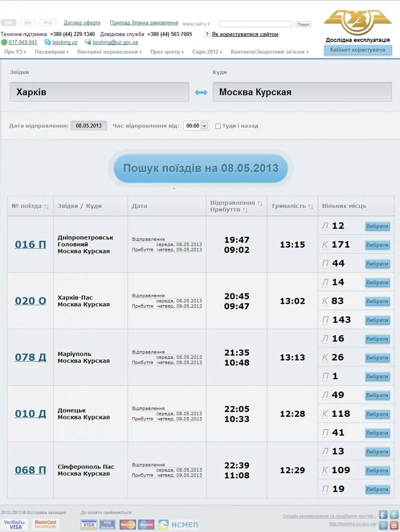Viewport: 400px width, 532px height.
Task: Open http://booking.uz.gov.ua/ footer link
Action: 353,524
